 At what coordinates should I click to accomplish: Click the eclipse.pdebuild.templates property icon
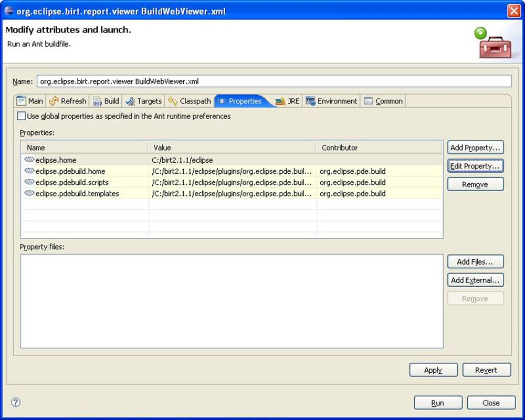click(29, 193)
